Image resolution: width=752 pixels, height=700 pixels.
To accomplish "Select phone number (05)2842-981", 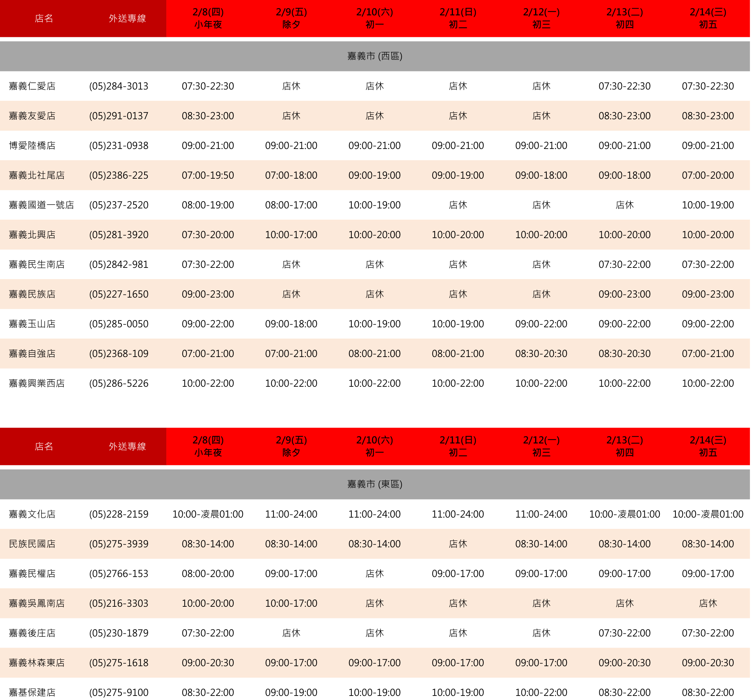I will click(x=119, y=264).
